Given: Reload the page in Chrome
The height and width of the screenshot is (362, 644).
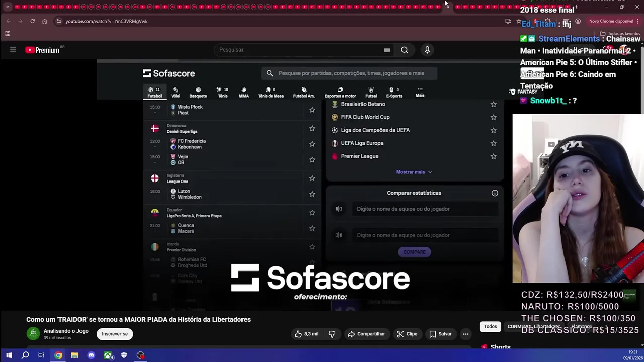Looking at the screenshot, I should [32, 21].
